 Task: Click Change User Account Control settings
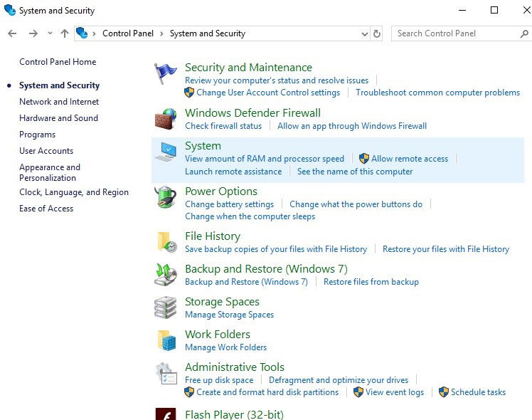(x=268, y=93)
